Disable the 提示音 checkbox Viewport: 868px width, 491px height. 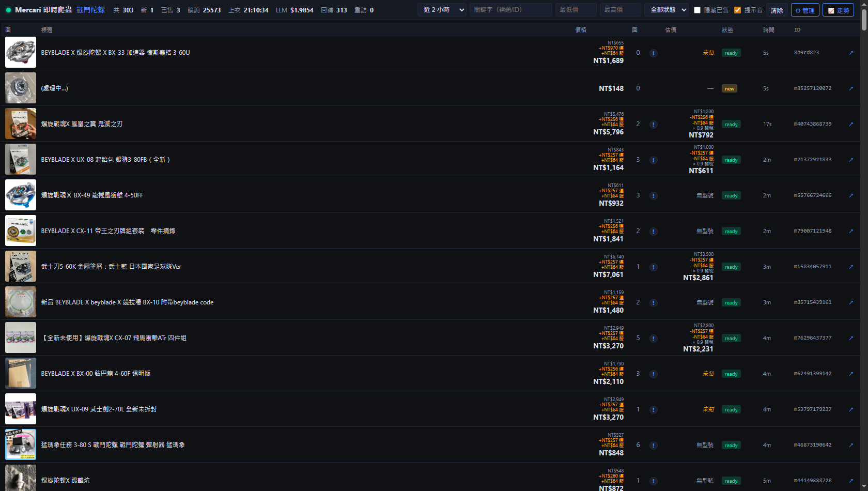(x=737, y=10)
